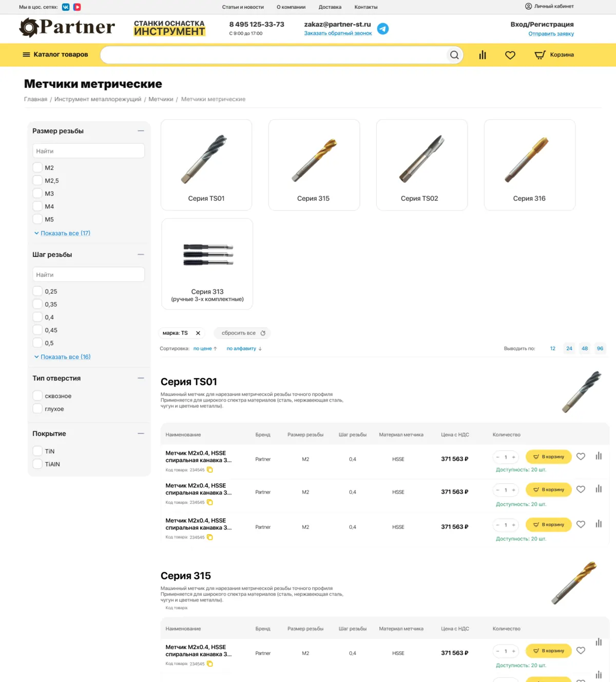This screenshot has width=616, height=682.
Task: Click 'Отправить заявку' link
Action: point(551,34)
